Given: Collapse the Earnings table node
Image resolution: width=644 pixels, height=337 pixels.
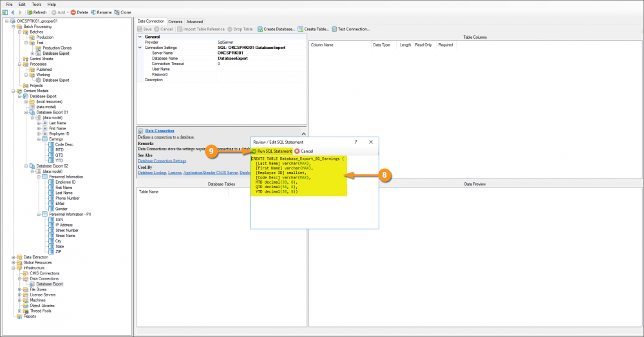Looking at the screenshot, I should point(39,139).
